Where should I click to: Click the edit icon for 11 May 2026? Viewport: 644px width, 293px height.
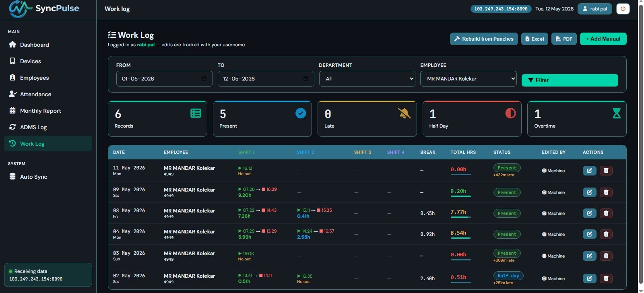[589, 171]
